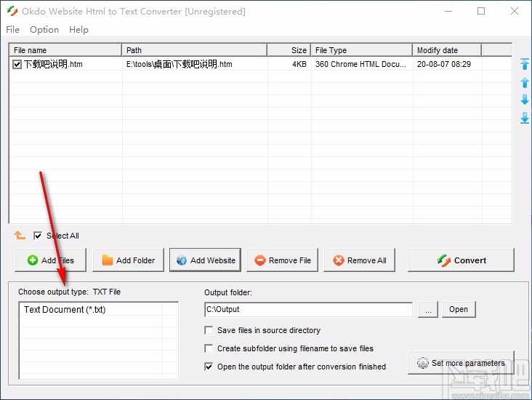Maximize the converter window

[481, 11]
